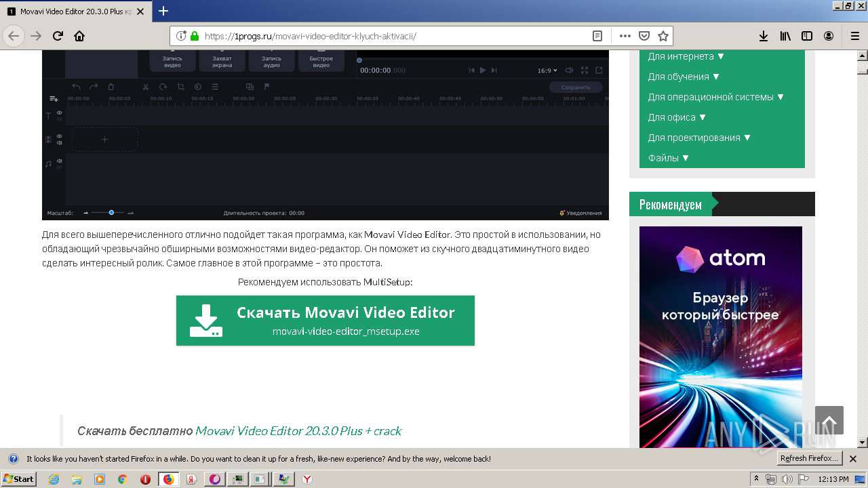Launch Internet Explorer from the taskbar
This screenshot has width=868, height=488.
click(54, 479)
